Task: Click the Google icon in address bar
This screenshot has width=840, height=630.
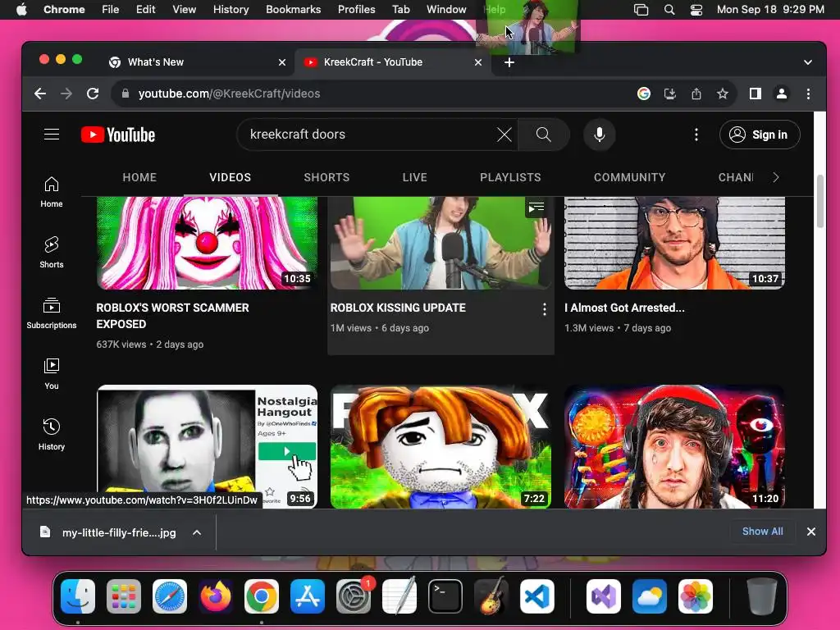Action: (644, 94)
